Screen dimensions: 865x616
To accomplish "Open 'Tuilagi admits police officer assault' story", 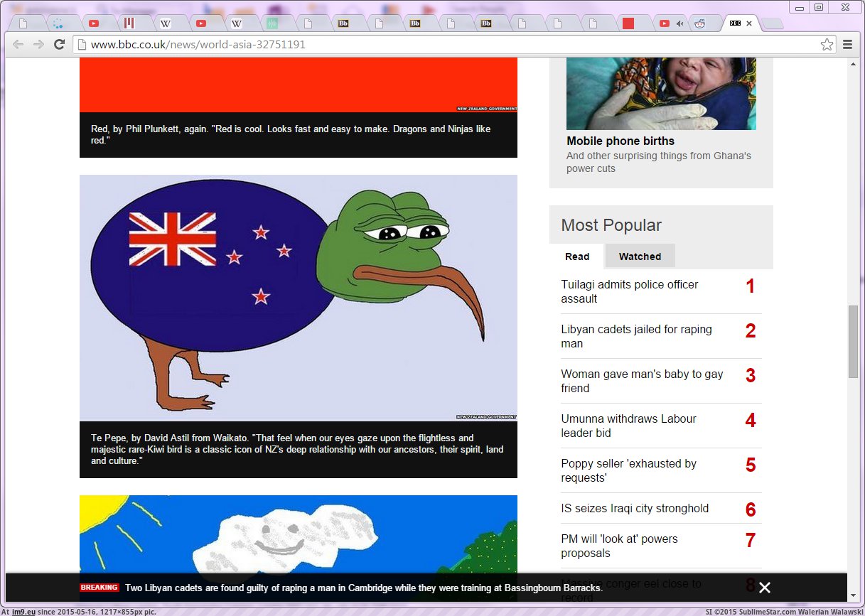I will 630,291.
